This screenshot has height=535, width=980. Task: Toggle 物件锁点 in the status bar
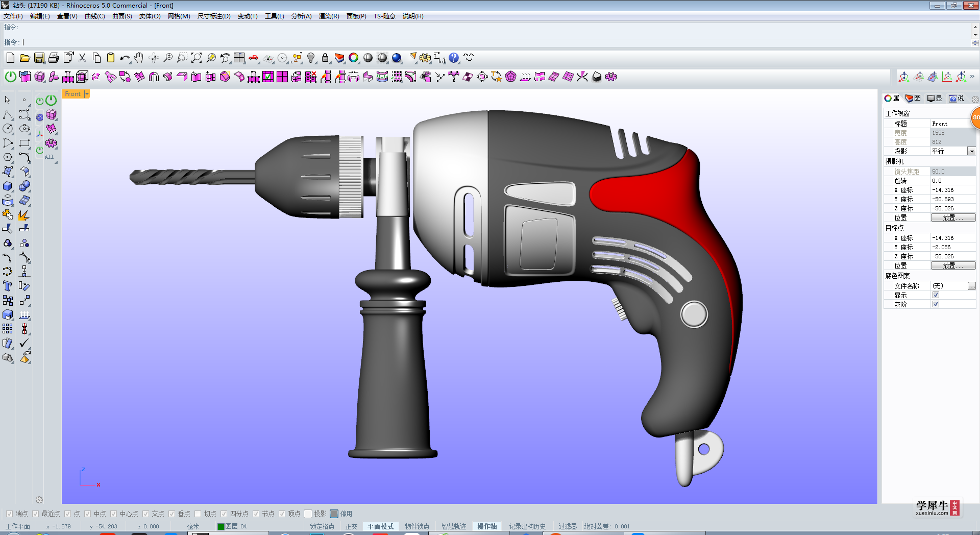[417, 526]
